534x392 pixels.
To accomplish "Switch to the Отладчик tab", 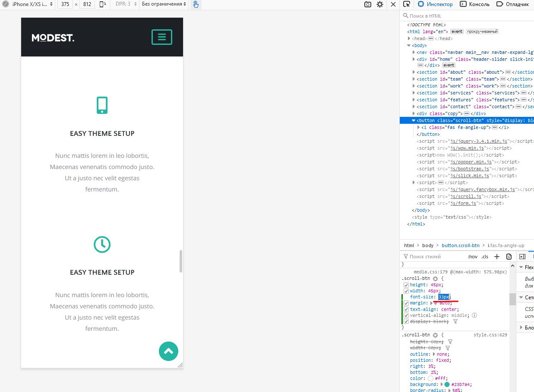I will click(513, 4).
